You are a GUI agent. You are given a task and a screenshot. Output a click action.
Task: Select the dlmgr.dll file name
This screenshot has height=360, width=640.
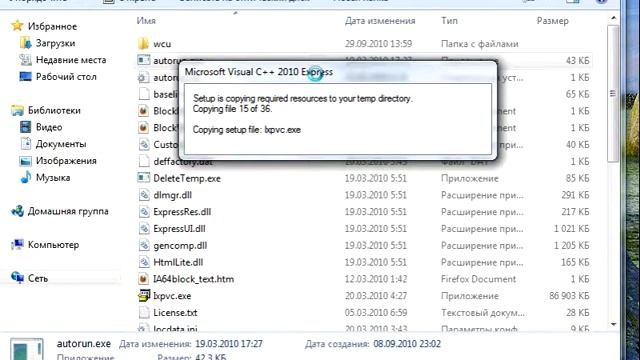(x=173, y=195)
